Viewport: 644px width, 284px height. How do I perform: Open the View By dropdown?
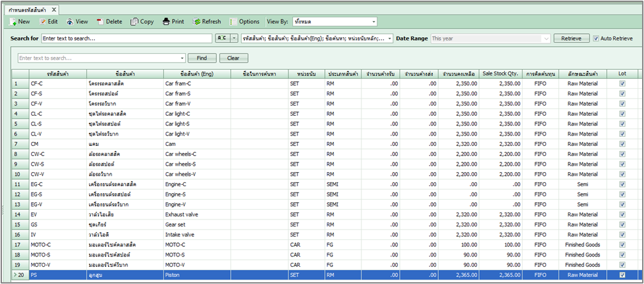[373, 22]
